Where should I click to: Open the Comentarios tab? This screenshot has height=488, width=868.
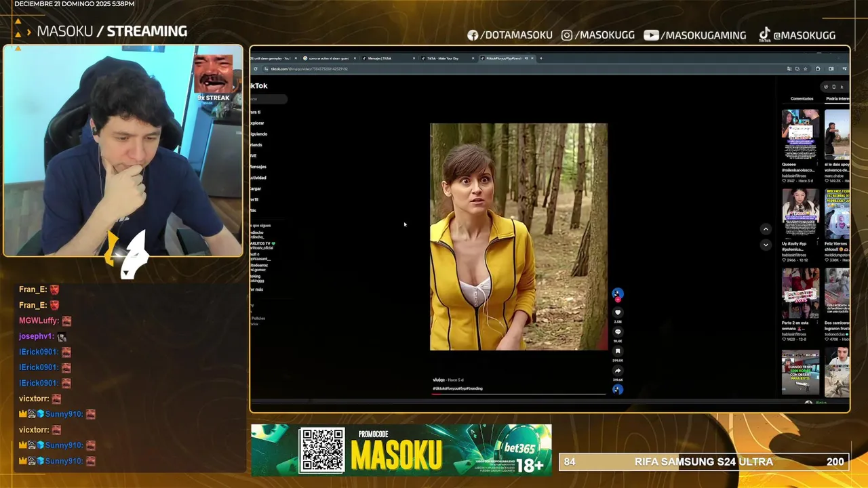802,99
